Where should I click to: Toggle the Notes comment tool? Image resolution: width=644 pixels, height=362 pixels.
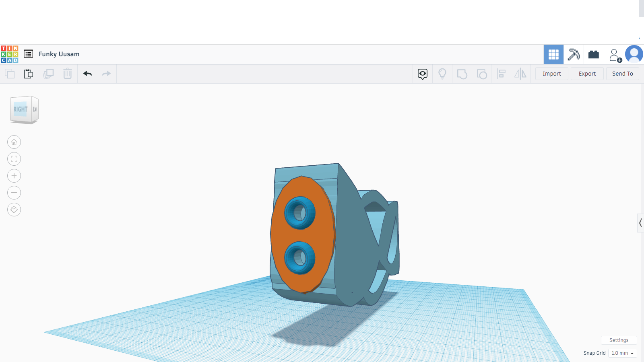click(423, 74)
